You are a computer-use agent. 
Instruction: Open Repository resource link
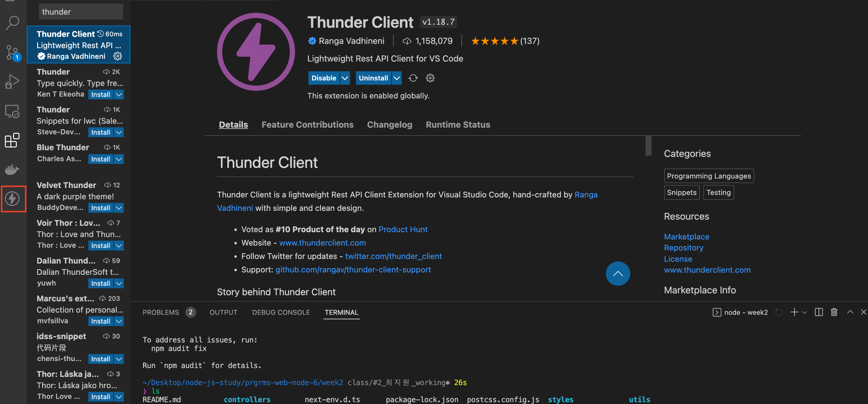683,248
